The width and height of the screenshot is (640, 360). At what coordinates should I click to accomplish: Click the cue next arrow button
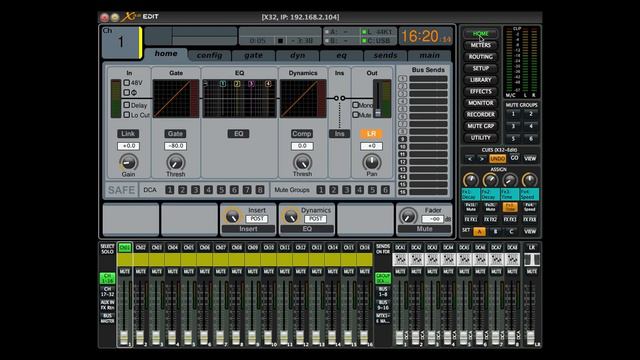[x=482, y=158]
